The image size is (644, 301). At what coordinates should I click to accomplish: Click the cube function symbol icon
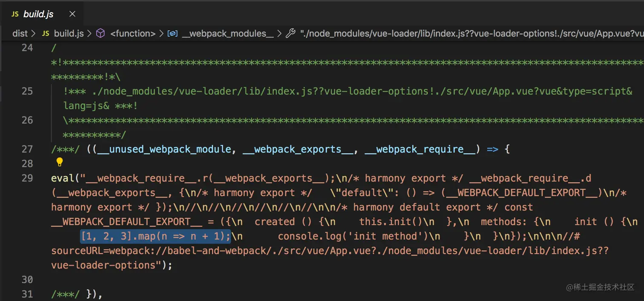point(101,33)
